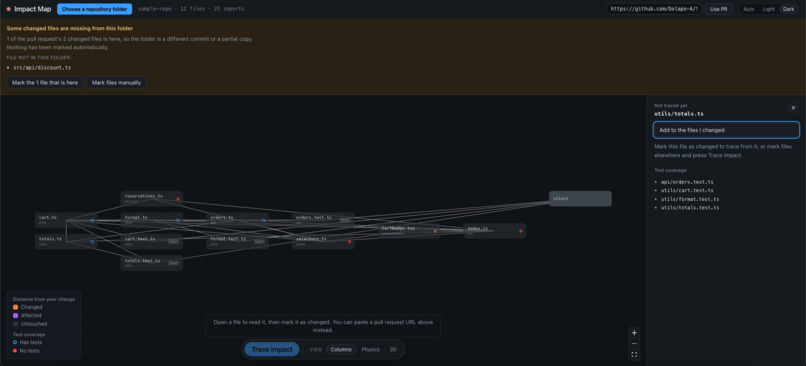Click red no-tests dot on selectors.ts

click(350, 242)
